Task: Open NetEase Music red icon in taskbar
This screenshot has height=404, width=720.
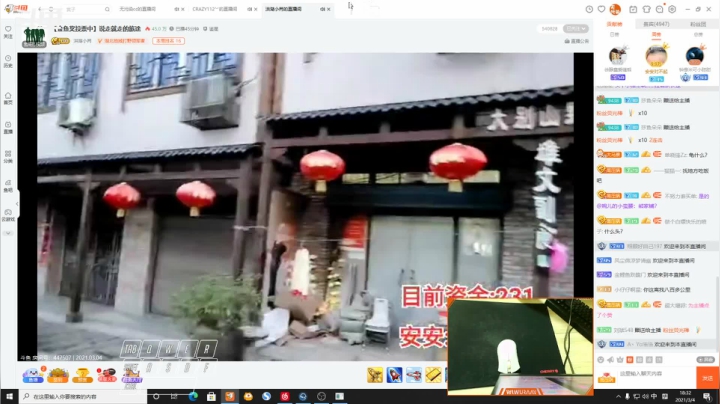Action: (x=285, y=396)
